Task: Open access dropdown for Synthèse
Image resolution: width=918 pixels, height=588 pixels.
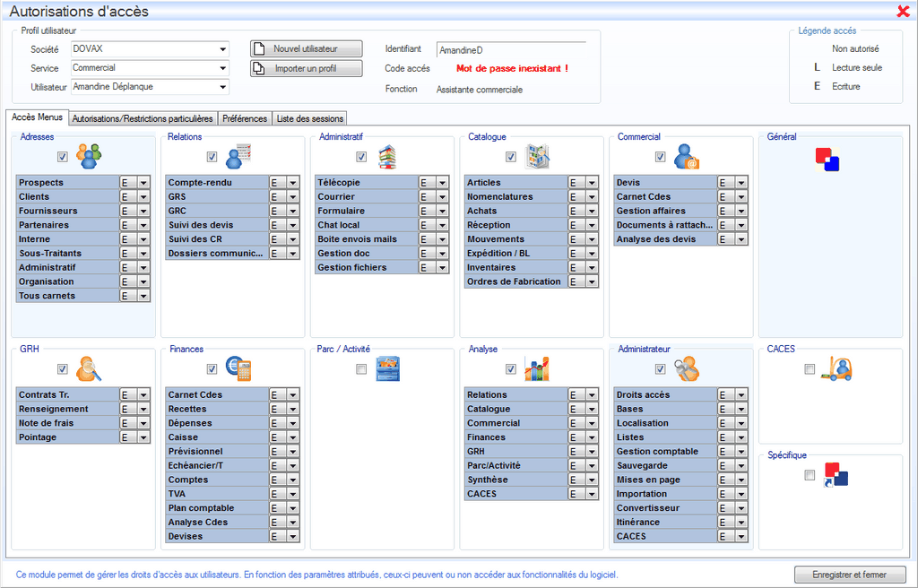Action: tap(592, 480)
